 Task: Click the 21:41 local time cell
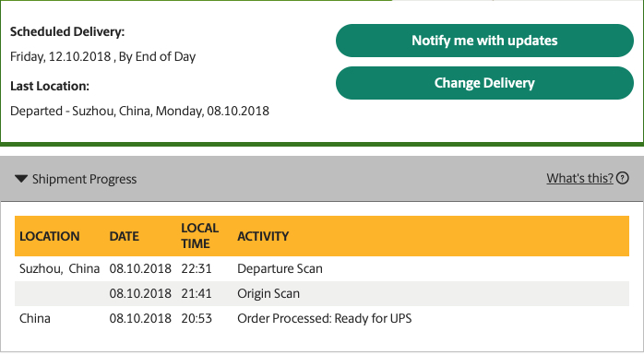tap(197, 294)
